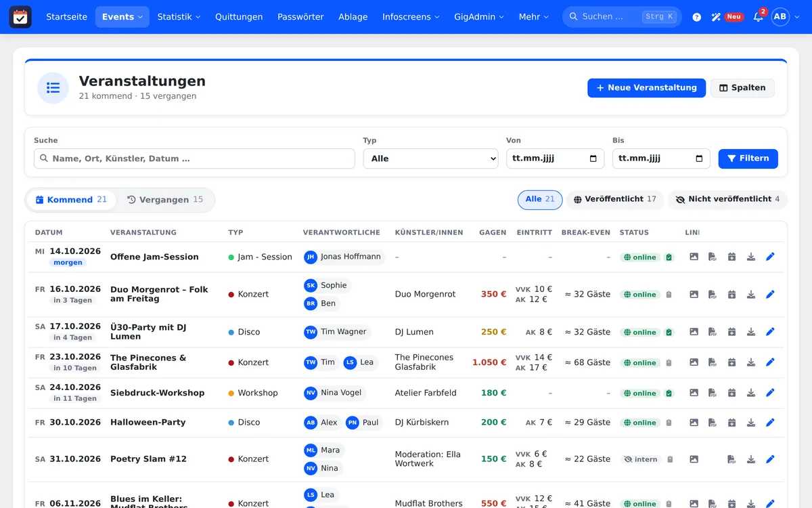Screen dimensions: 812x508
Task: Open the Quittungen page
Action: pyautogui.click(x=239, y=17)
